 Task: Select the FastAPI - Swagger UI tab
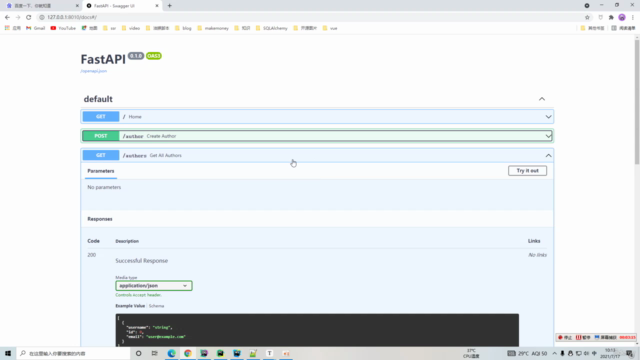(122, 6)
